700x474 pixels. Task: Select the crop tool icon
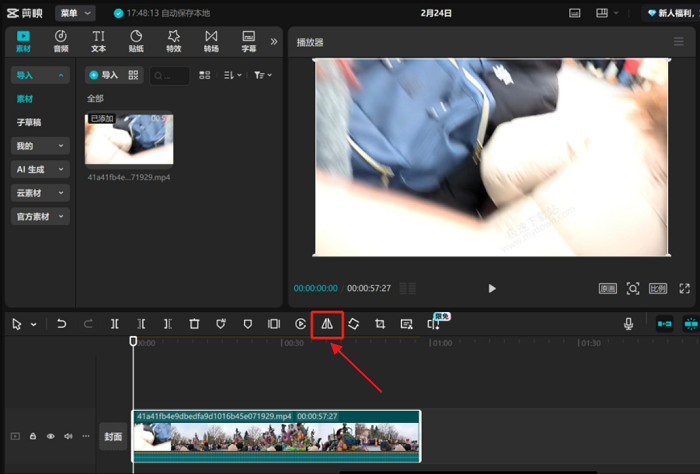pos(380,324)
